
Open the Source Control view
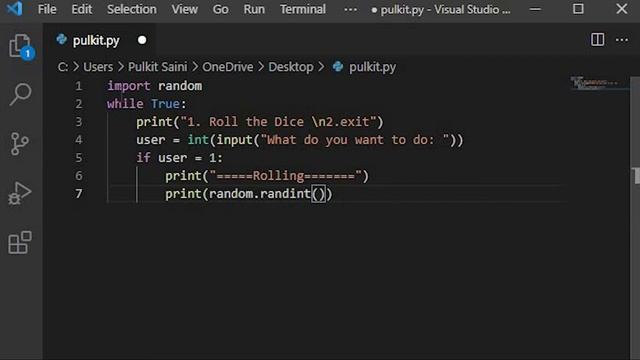20,144
